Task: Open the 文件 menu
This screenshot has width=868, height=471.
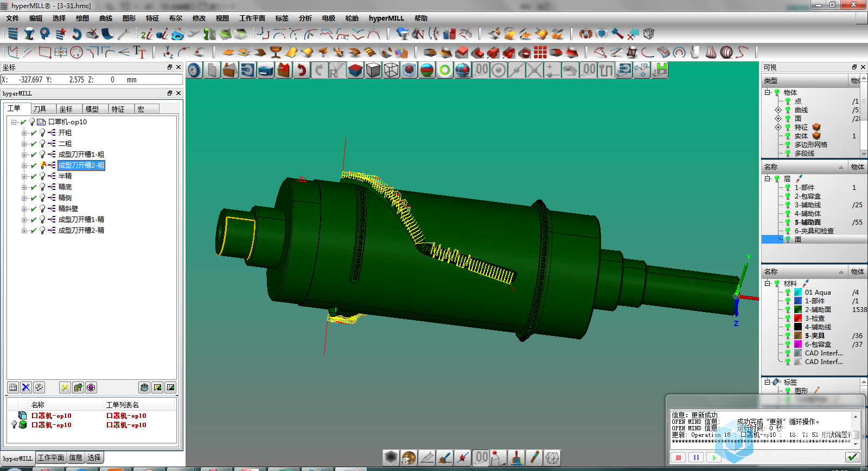Action: click(12, 18)
